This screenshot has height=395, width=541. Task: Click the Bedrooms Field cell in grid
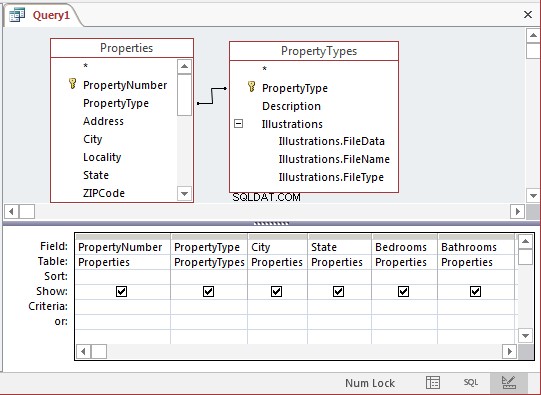tap(405, 247)
